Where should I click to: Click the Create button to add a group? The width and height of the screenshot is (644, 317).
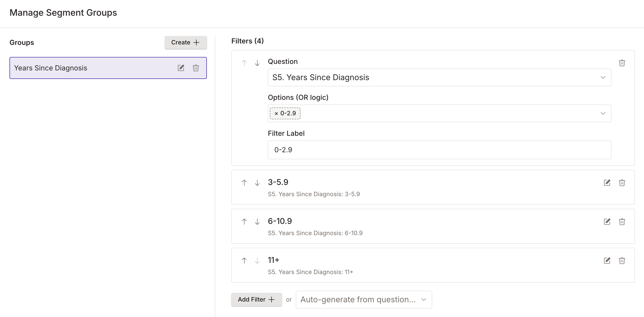(186, 42)
